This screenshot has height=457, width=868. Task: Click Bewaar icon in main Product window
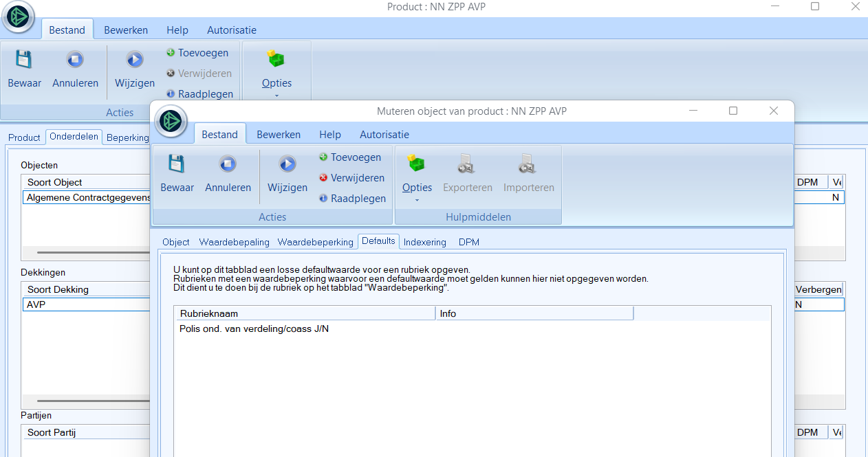24,60
